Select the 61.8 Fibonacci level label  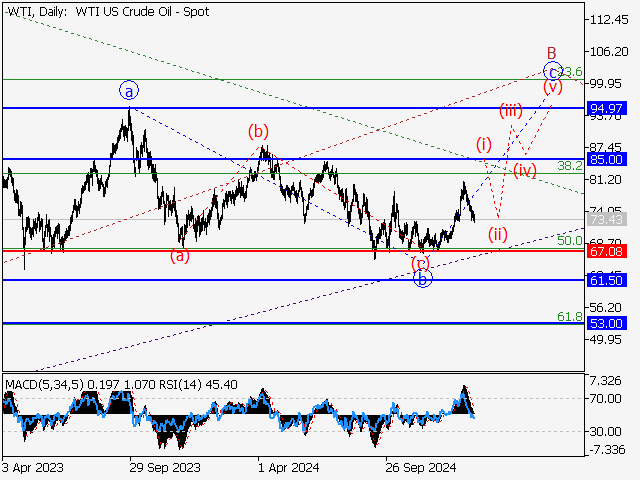pos(569,316)
